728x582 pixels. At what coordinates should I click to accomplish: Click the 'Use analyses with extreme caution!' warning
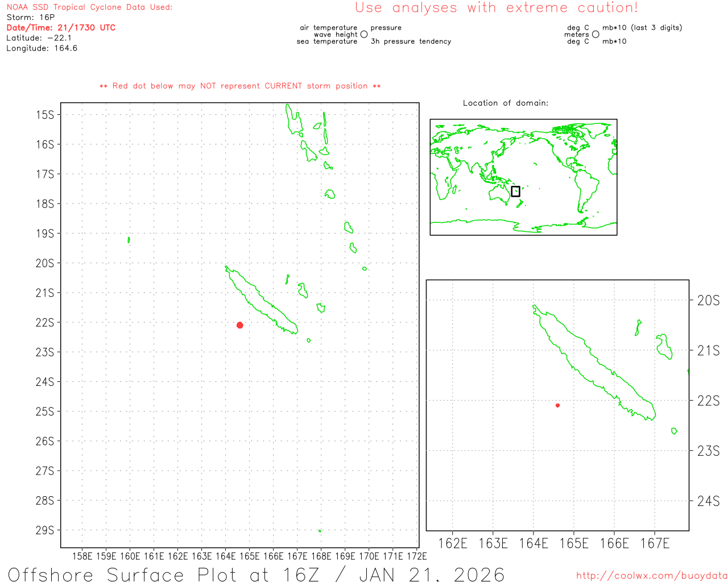(497, 7)
